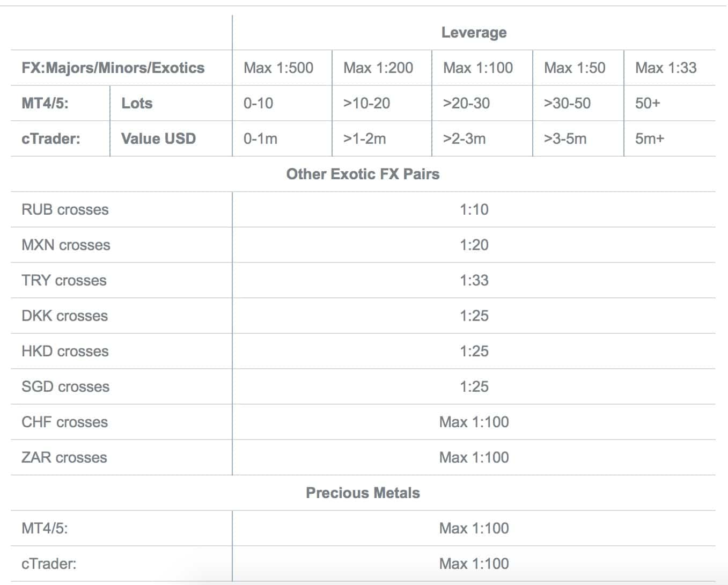Click the 0-10 lots cell
Screen dimensions: 728x585
tap(259, 104)
